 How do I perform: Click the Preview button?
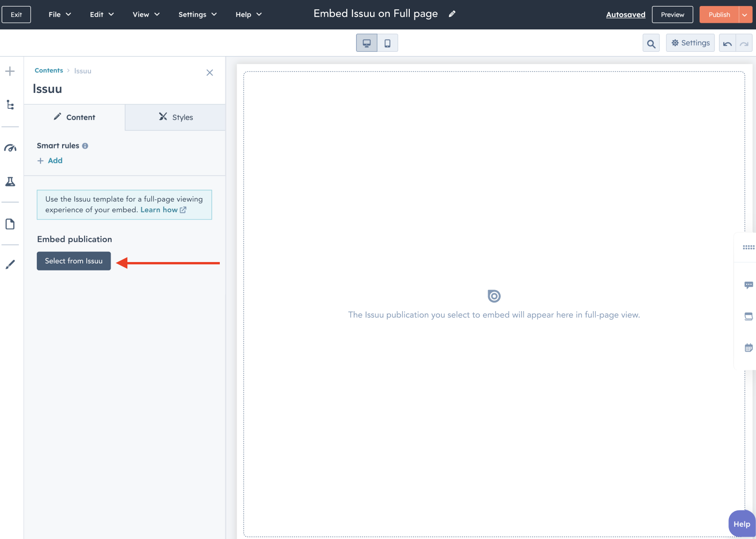point(672,14)
